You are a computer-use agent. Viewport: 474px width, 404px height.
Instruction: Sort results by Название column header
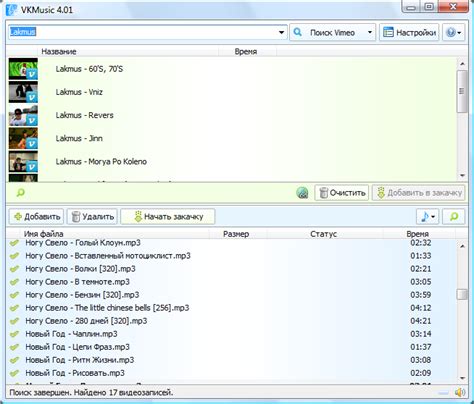pos(59,52)
